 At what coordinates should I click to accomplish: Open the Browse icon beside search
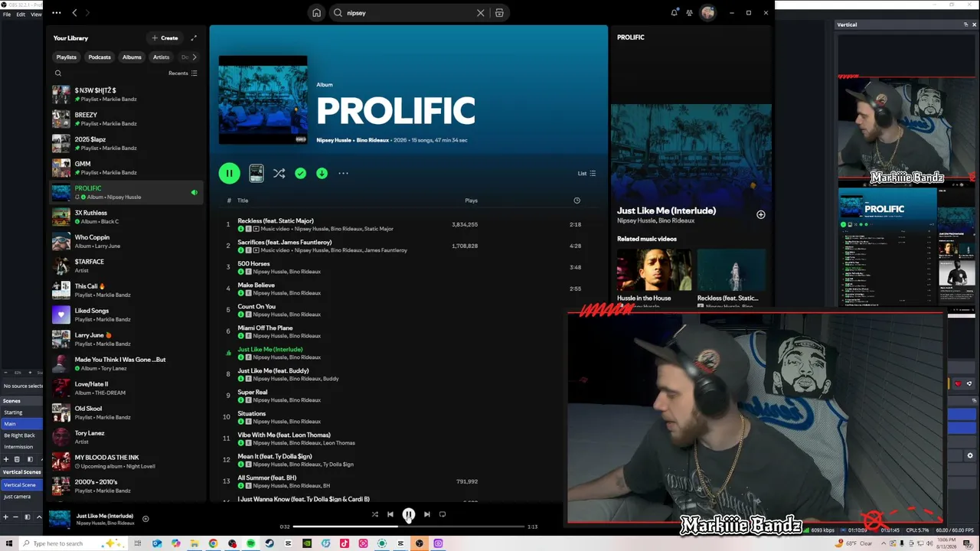[x=499, y=13]
